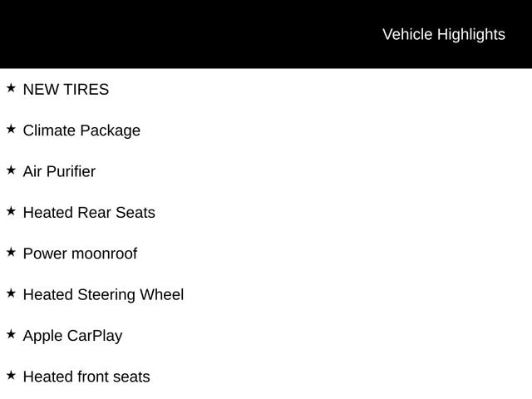Select the star before Heated front seats
Screen dimensions: 532x399
[11, 376]
